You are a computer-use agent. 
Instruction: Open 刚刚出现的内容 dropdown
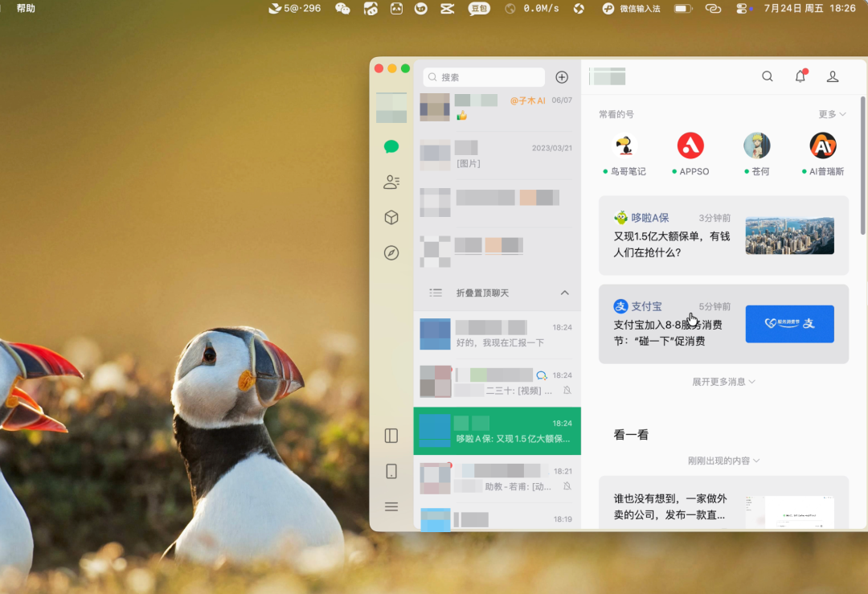(x=723, y=461)
